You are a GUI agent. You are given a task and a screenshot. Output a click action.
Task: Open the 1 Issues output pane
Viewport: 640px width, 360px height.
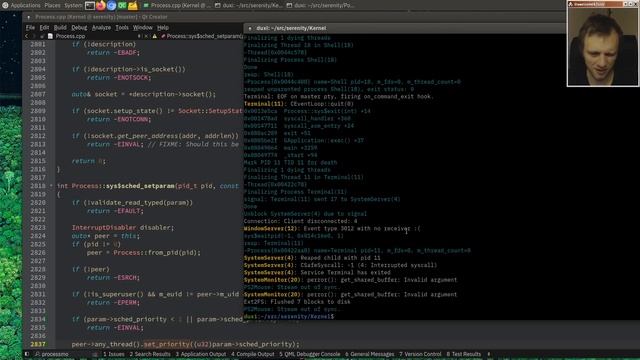pyautogui.click(x=113, y=354)
